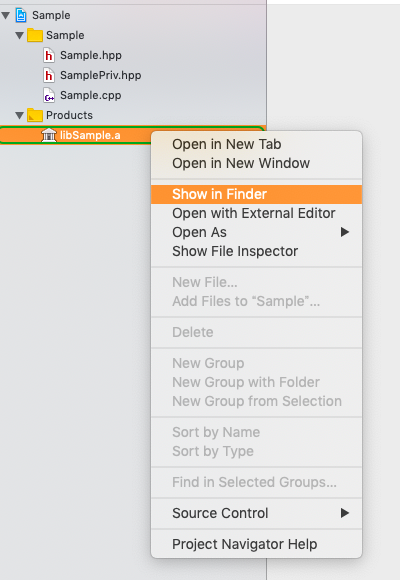Collapse the Sample group disclosure triangle
The height and width of the screenshot is (580, 400).
click(19, 36)
